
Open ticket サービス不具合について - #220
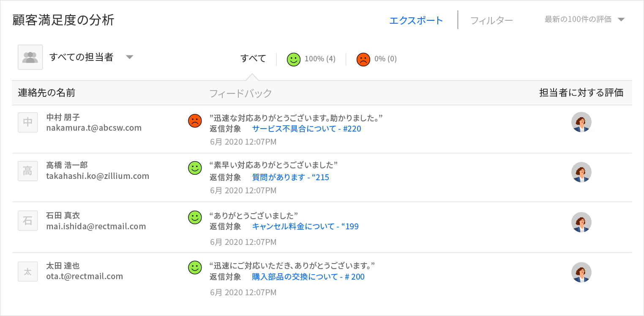pyautogui.click(x=306, y=129)
